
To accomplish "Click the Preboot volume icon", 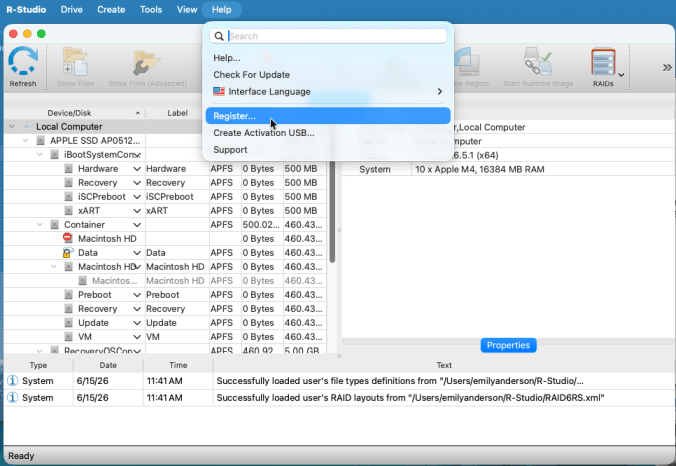I will coord(69,295).
